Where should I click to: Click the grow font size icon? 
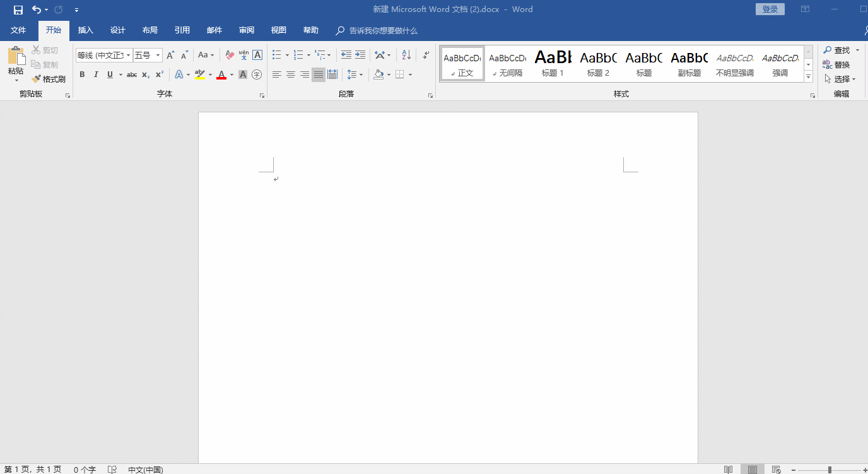coord(170,56)
